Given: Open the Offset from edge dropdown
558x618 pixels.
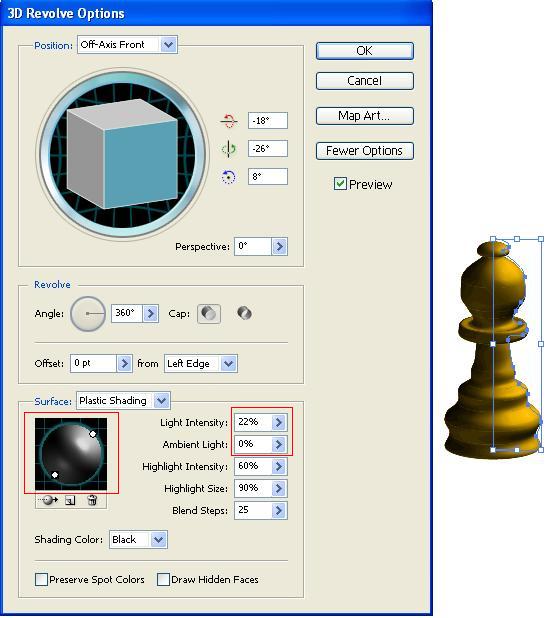Looking at the screenshot, I should tap(229, 363).
